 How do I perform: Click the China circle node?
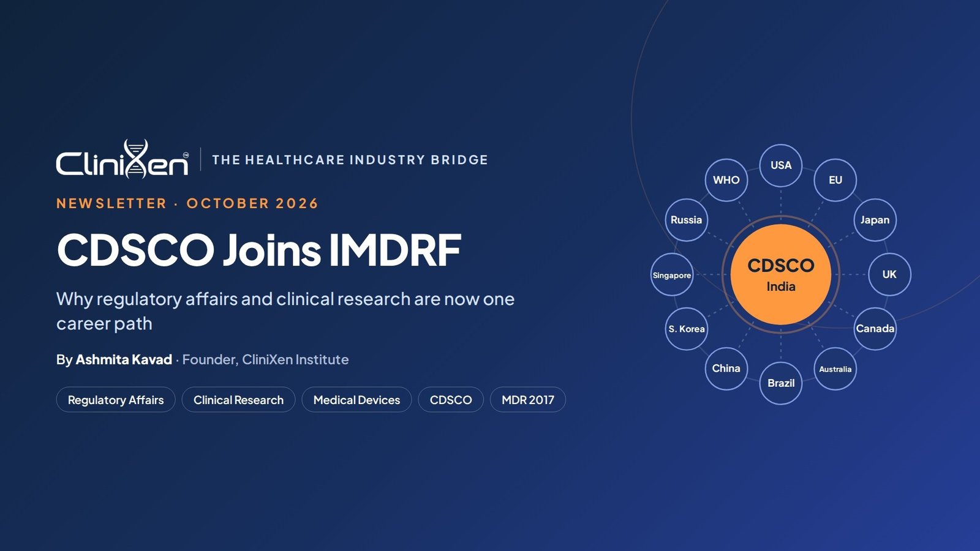pos(726,369)
